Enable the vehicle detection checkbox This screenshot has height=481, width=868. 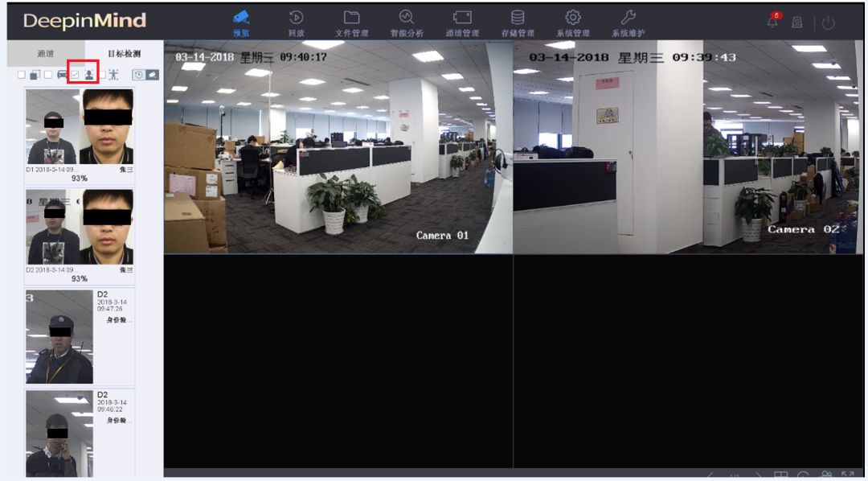click(48, 75)
